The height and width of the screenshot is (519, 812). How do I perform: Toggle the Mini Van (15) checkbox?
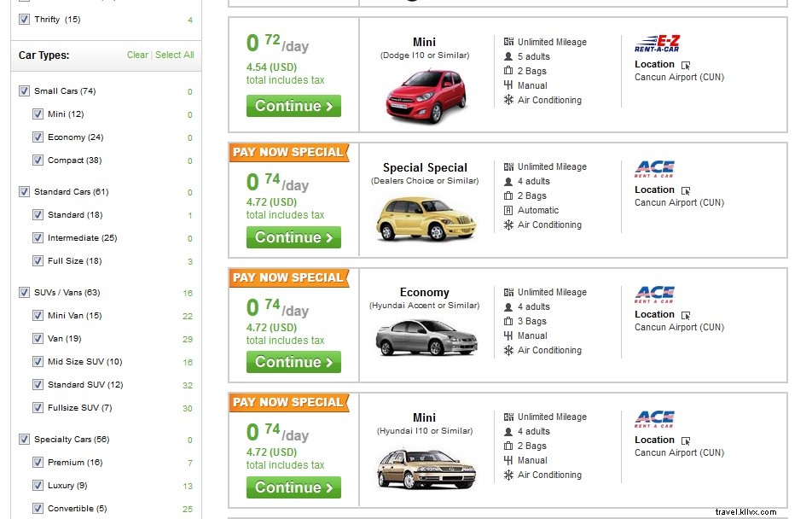[38, 316]
